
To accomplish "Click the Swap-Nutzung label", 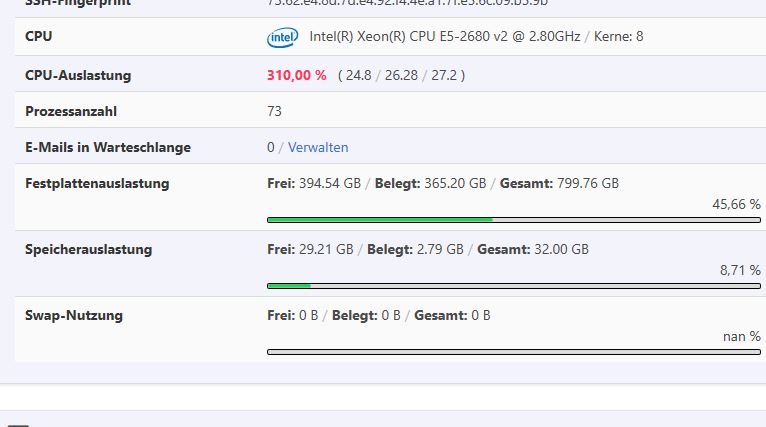I will coord(74,315).
